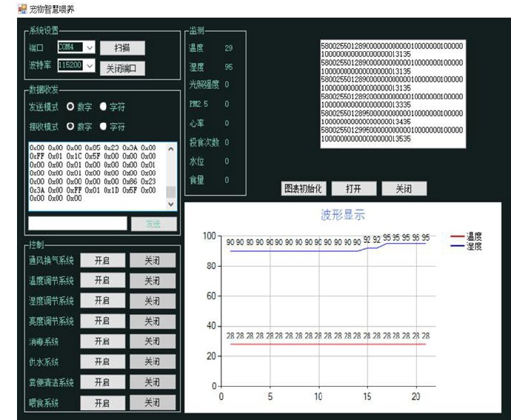The width and height of the screenshot is (511, 420).
Task: Click scroll-up arrow of hex data box
Action: 171,149
